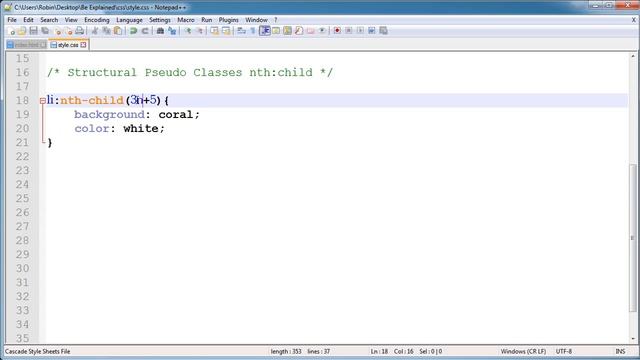640x360 pixels.
Task: Collapse the fold marker on line 18
Action: click(43, 100)
